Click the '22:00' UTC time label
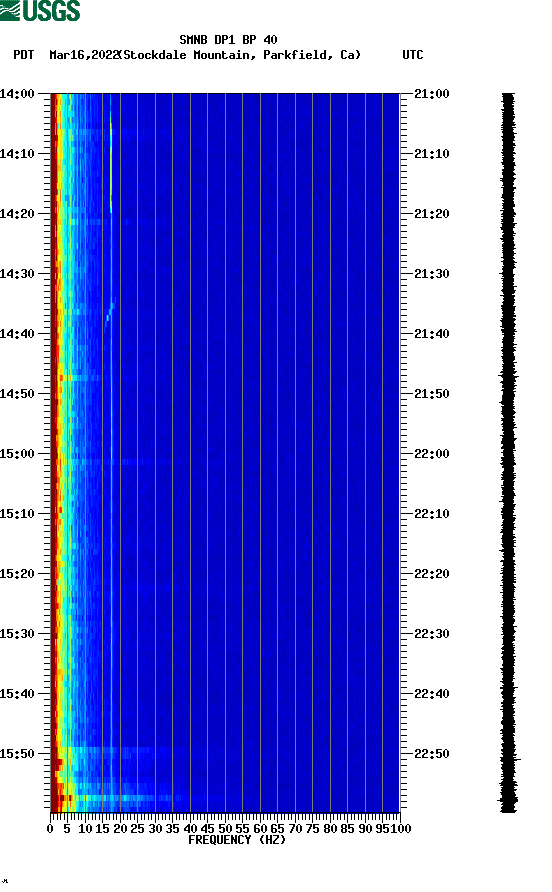This screenshot has height=892, width=552. (432, 453)
